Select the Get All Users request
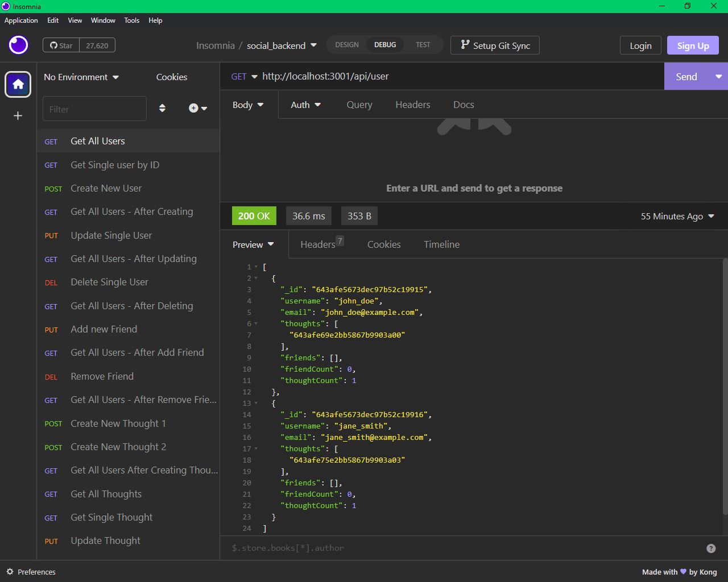This screenshot has width=728, height=582. tap(129, 141)
